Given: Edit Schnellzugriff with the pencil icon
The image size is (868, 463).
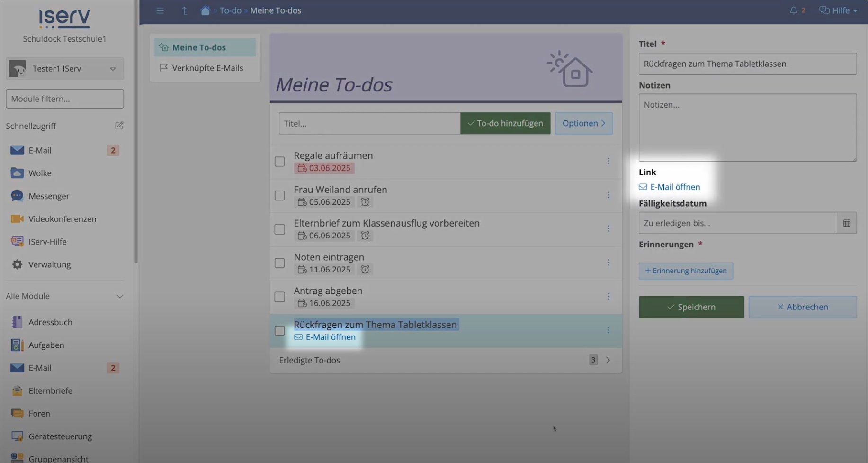Looking at the screenshot, I should (x=119, y=126).
